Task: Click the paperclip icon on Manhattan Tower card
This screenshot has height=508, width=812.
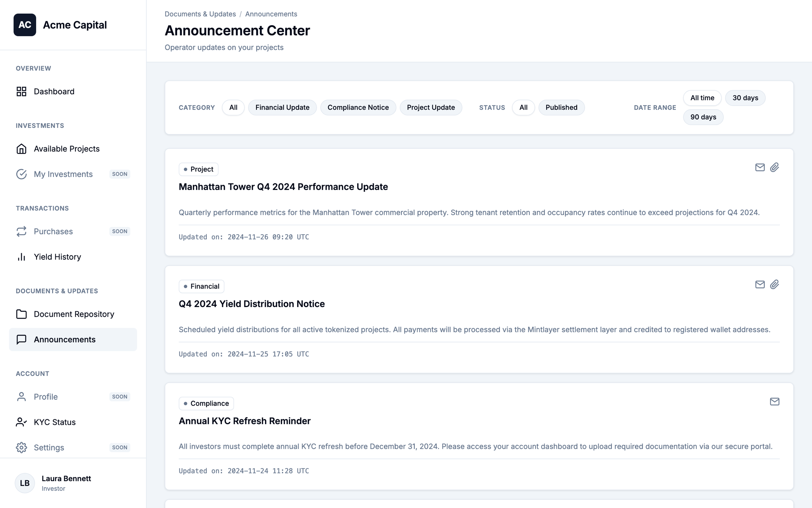Action: pyautogui.click(x=775, y=167)
